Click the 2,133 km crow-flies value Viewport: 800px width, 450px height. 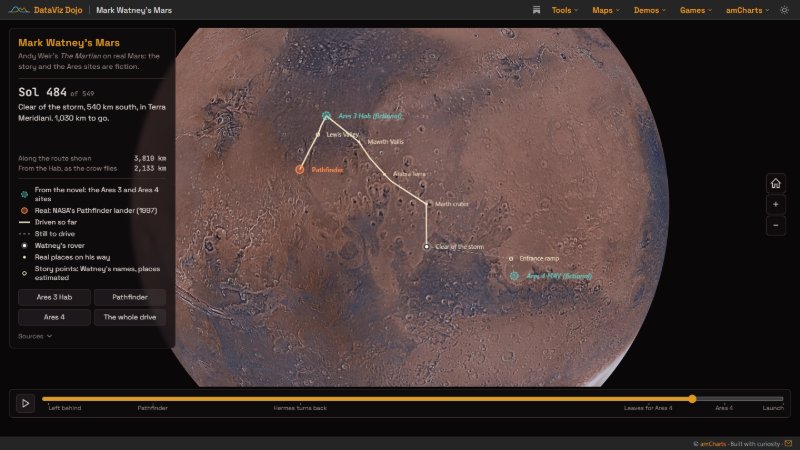click(x=150, y=168)
